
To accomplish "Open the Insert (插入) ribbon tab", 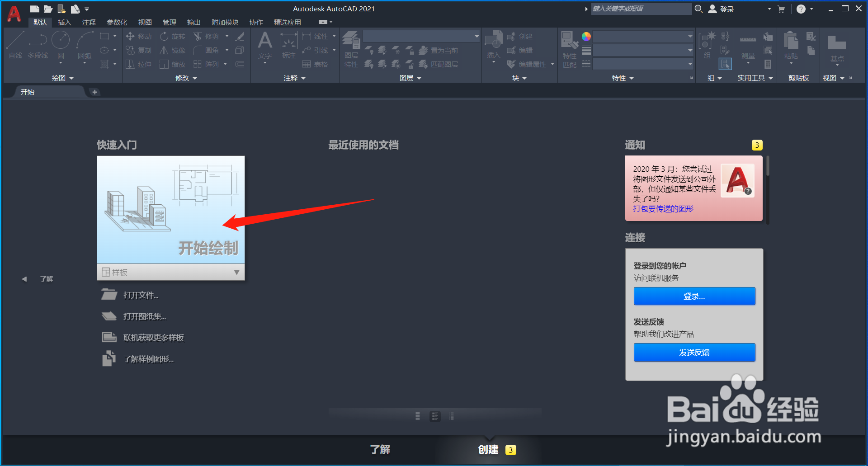I will click(64, 22).
